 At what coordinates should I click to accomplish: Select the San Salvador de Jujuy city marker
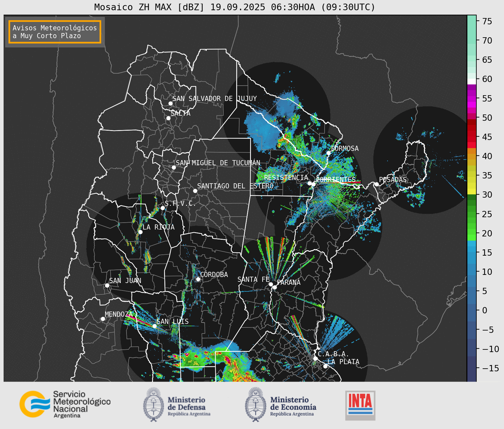point(170,103)
